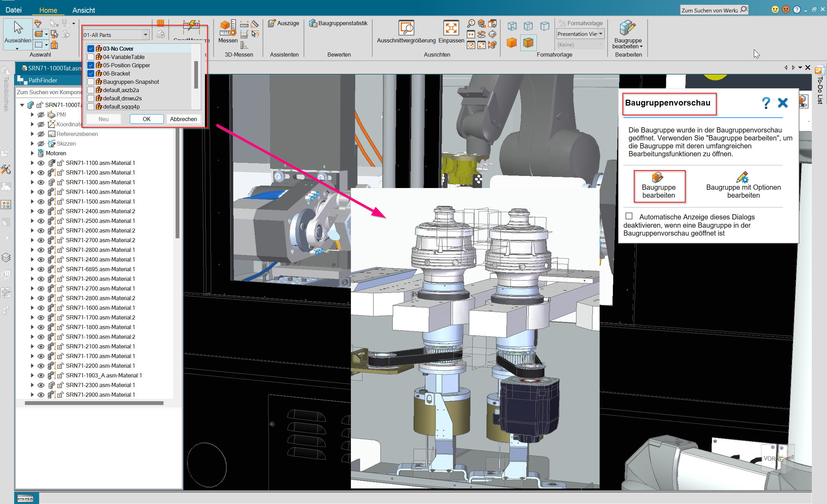The image size is (827, 504).
Task: Switch to the Home ribbon tab
Action: [48, 10]
